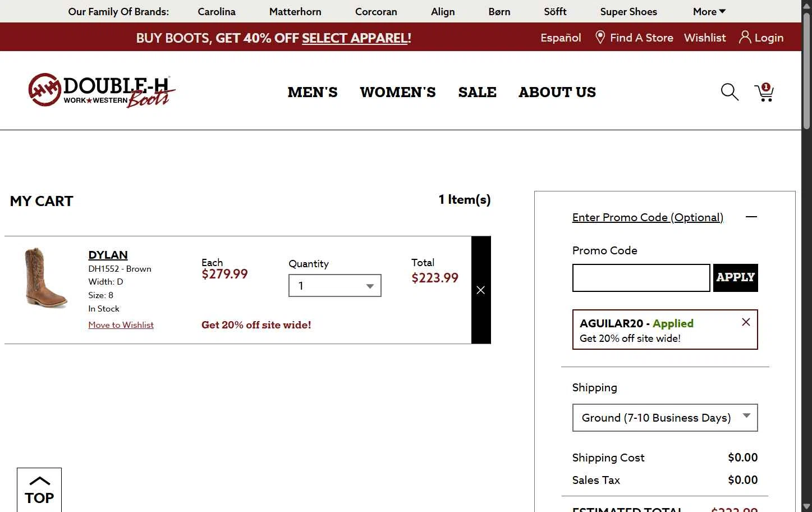812x512 pixels.
Task: Click the Shipping Cost $0.00 value
Action: click(743, 458)
